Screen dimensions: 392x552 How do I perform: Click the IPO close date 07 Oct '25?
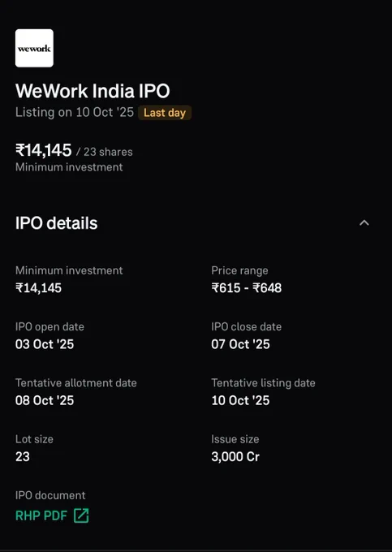pyautogui.click(x=241, y=344)
